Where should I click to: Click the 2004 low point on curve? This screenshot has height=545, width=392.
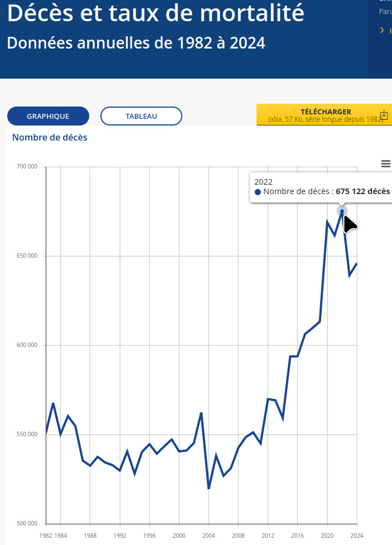tap(209, 488)
